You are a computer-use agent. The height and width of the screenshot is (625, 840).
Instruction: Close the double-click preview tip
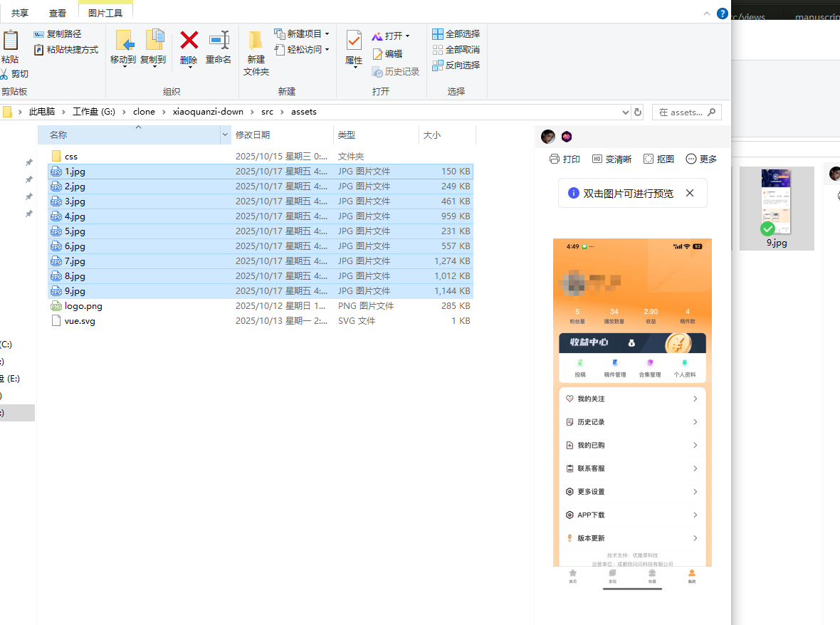[690, 194]
